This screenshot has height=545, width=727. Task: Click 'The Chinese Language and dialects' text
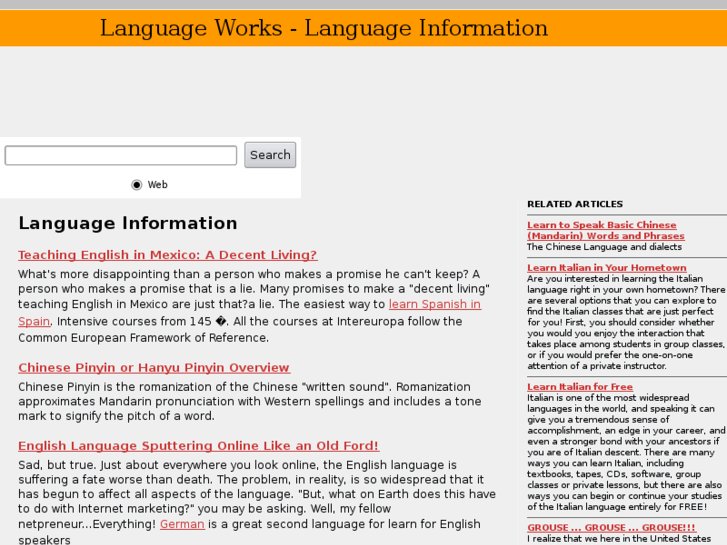[604, 247]
